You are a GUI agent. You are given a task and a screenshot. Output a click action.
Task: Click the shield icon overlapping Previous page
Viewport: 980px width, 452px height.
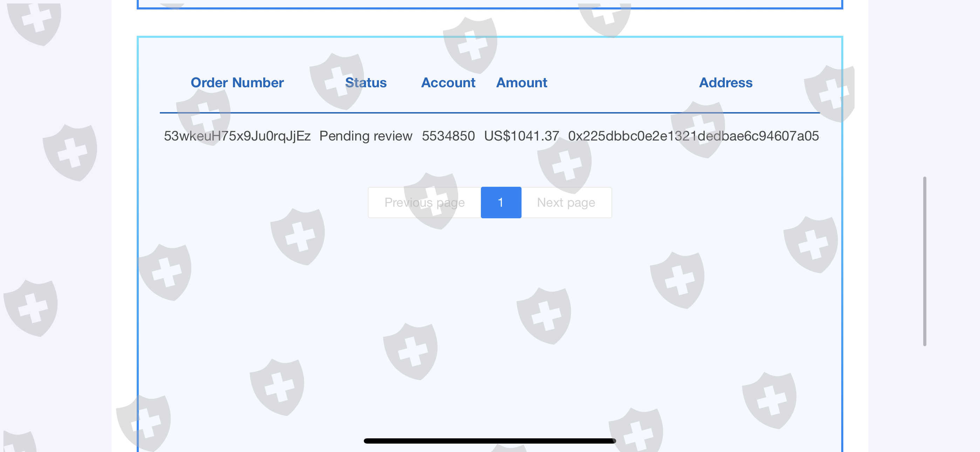click(431, 201)
